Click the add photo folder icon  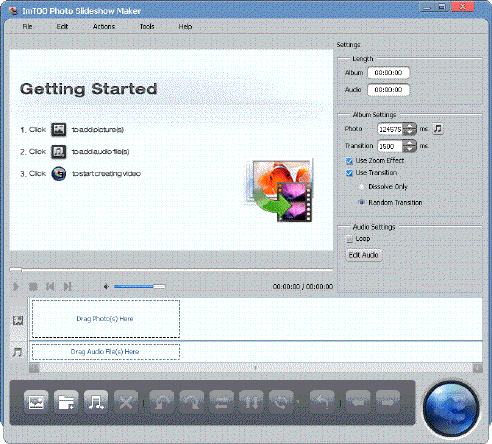[x=66, y=402]
